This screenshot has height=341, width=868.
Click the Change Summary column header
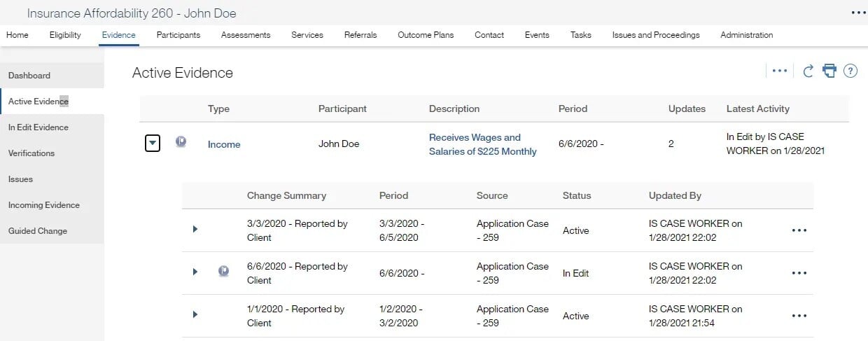pos(286,195)
